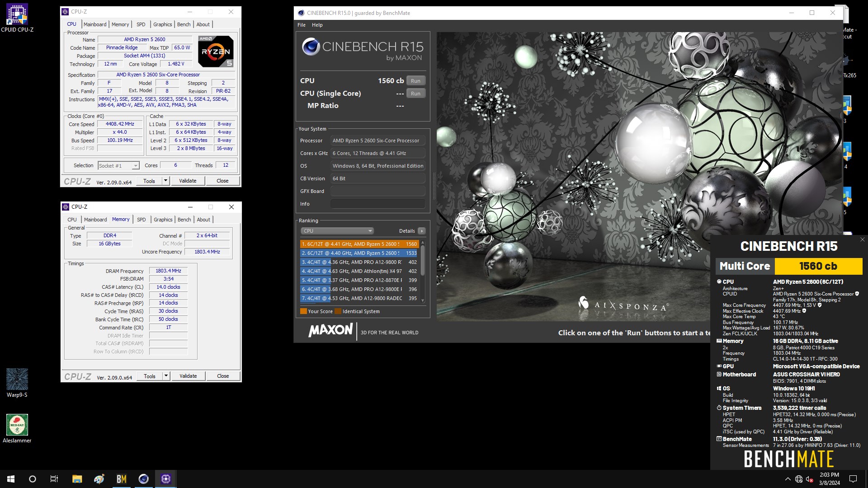Click Tools button in top CPU-Z window
The image size is (868, 488).
(x=149, y=181)
